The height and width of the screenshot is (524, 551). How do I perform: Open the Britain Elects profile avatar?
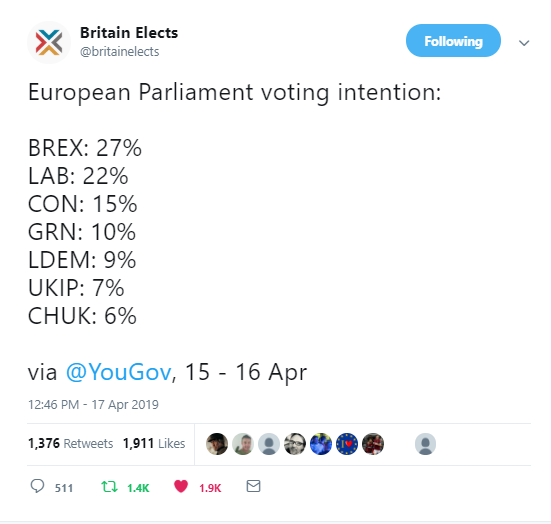pyautogui.click(x=49, y=42)
